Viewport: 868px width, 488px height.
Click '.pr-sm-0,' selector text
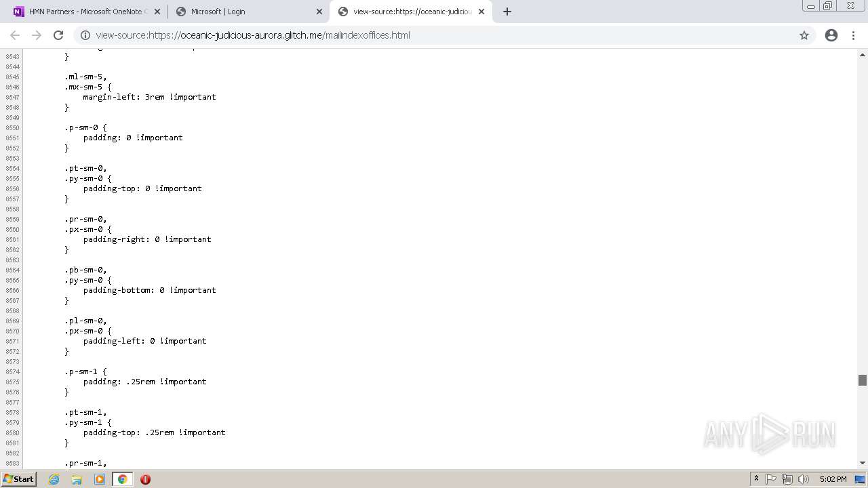(85, 219)
